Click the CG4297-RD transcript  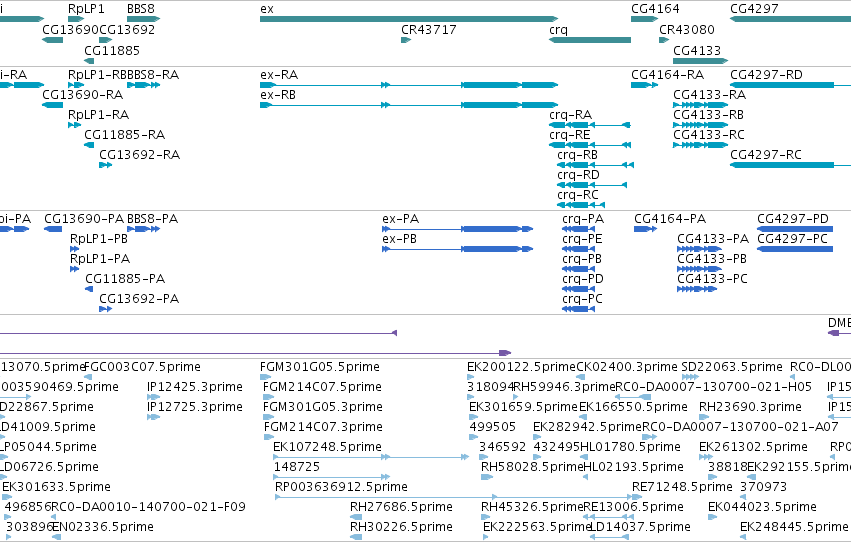coord(790,85)
